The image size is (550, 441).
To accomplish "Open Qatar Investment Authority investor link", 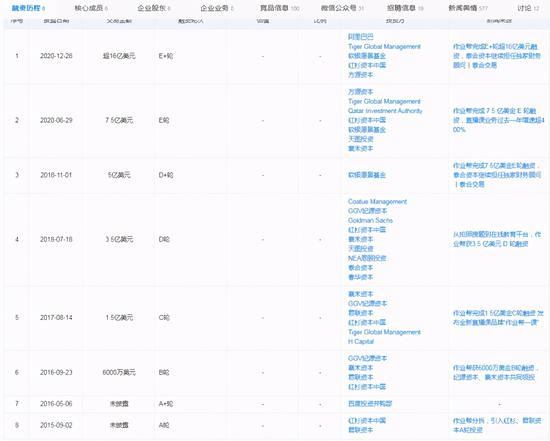I will 385,111.
